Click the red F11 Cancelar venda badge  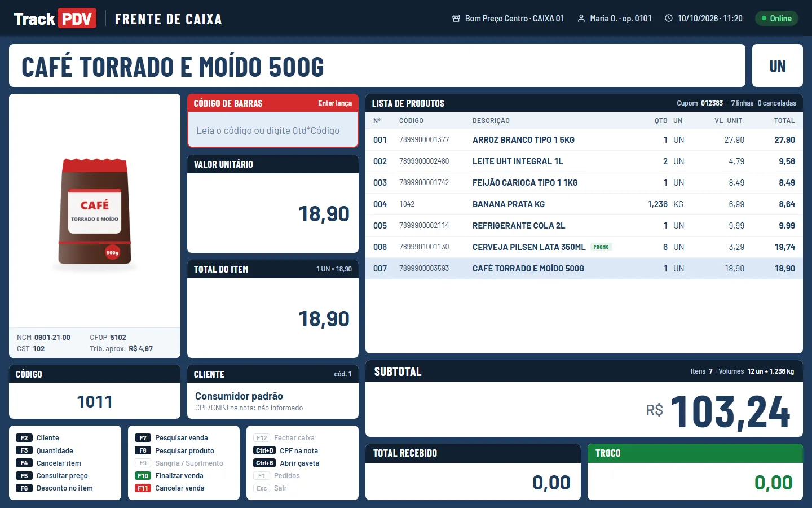pos(143,488)
